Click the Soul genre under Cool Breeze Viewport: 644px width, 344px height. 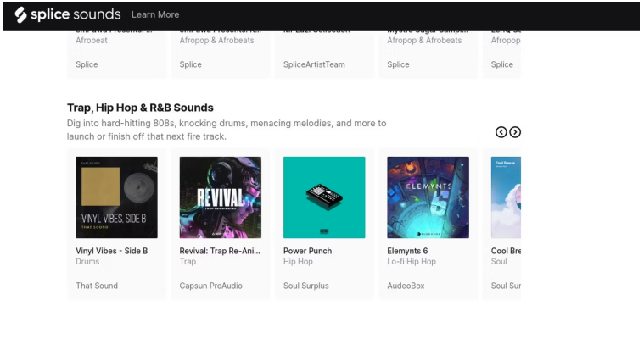499,262
